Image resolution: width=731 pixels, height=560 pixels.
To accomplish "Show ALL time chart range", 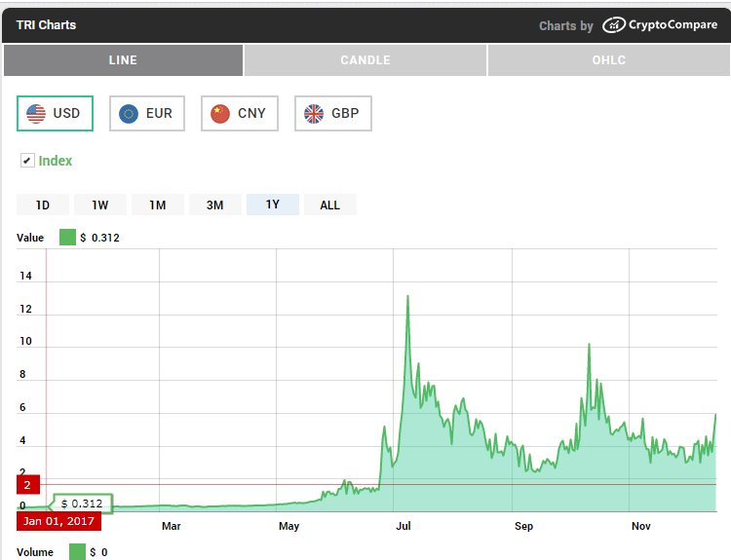I will (330, 205).
